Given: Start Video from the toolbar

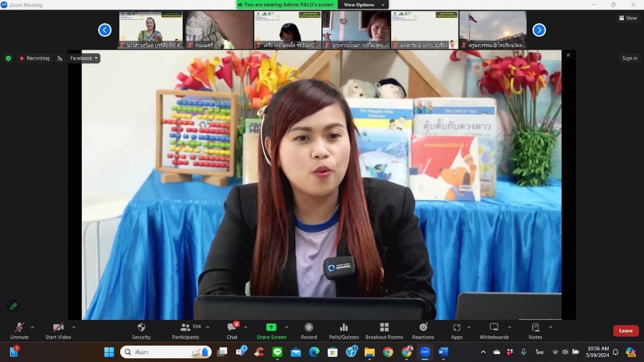Looking at the screenshot, I should (x=58, y=331).
